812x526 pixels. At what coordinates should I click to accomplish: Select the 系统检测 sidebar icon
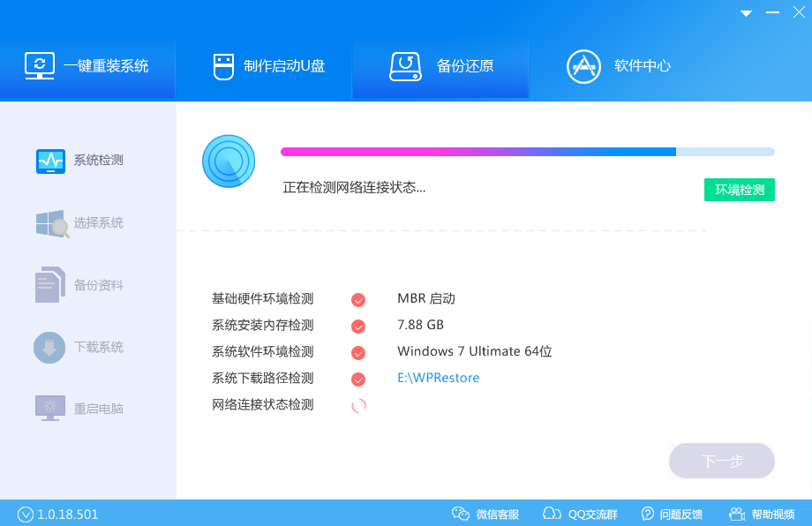click(x=50, y=161)
